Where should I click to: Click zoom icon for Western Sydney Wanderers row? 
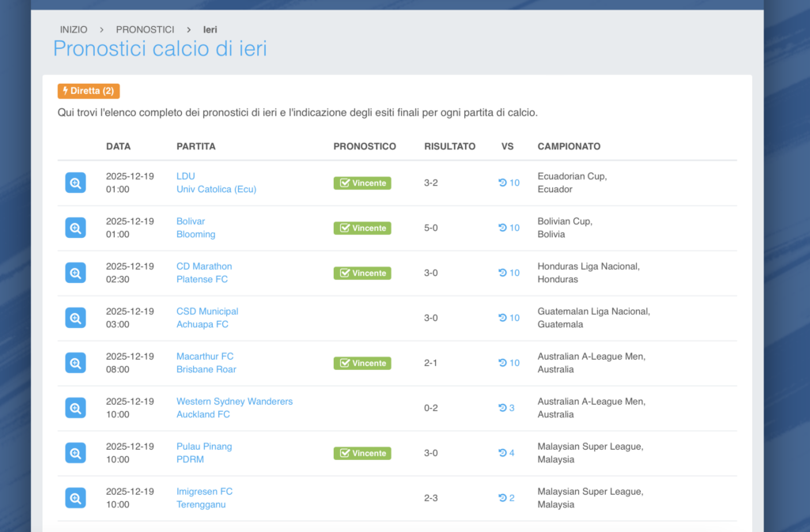75,408
